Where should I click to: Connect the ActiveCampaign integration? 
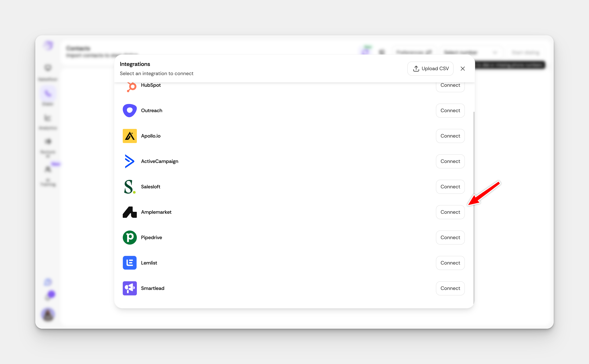pos(450,161)
